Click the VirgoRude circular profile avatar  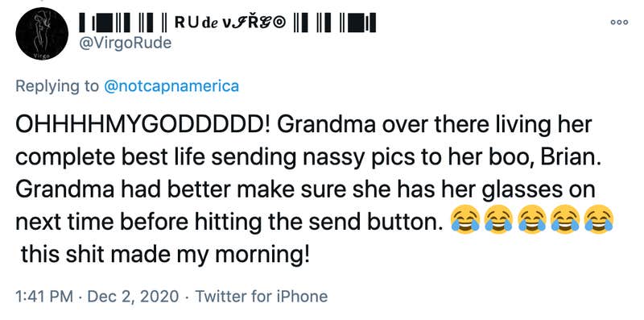[43, 34]
